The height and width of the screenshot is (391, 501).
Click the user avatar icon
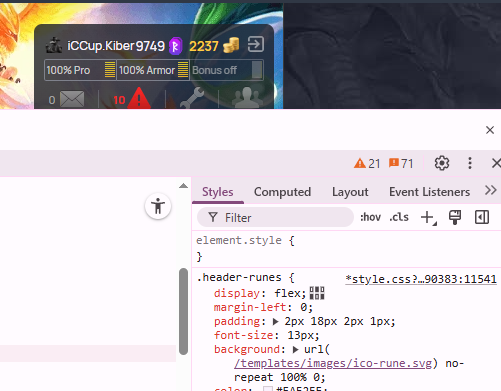[54, 45]
